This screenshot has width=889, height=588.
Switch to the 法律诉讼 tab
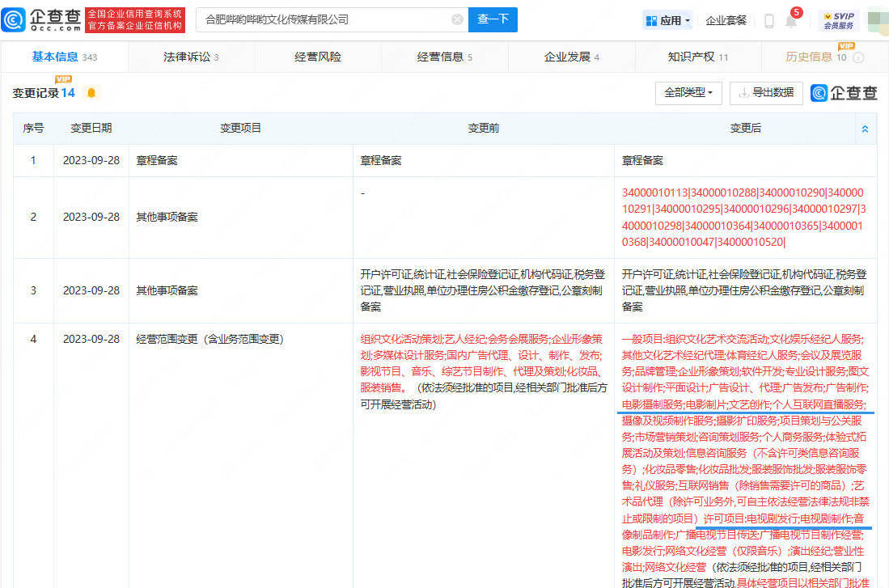coord(191,57)
